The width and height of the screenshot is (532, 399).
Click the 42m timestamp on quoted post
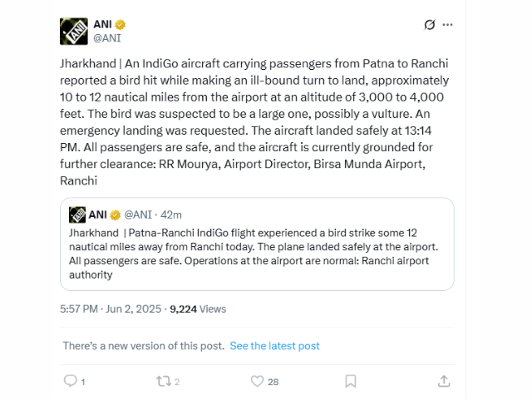(x=172, y=215)
